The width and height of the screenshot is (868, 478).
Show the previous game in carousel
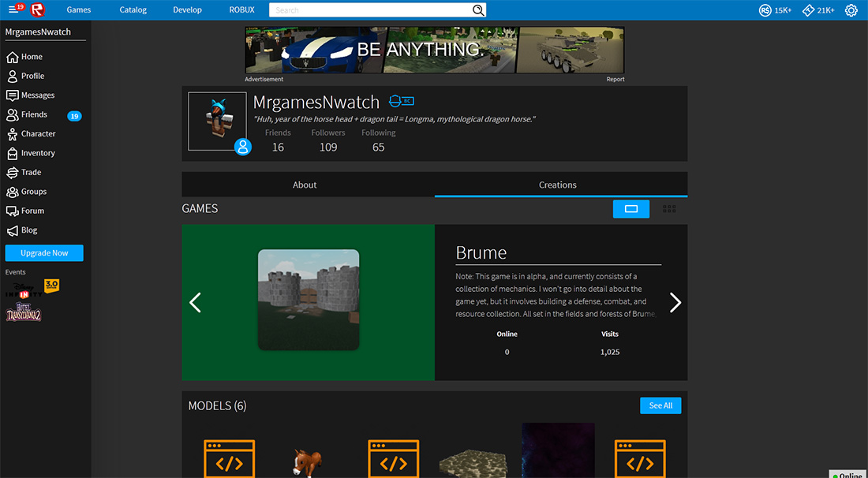195,303
